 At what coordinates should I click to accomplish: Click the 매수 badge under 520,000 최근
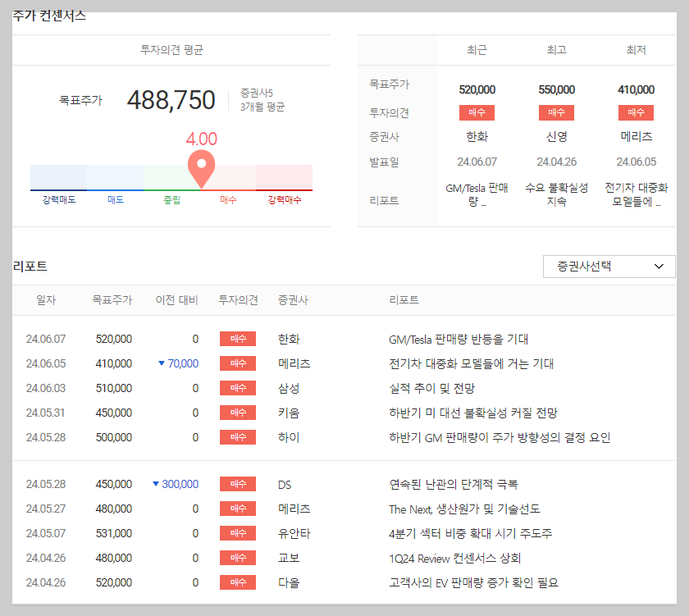(477, 112)
